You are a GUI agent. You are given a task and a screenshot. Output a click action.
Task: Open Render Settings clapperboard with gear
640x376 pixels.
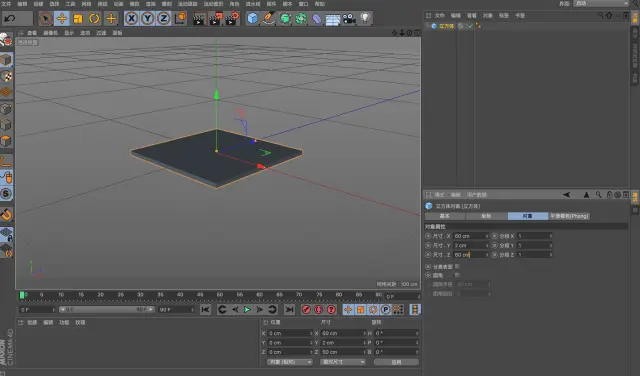click(x=232, y=19)
